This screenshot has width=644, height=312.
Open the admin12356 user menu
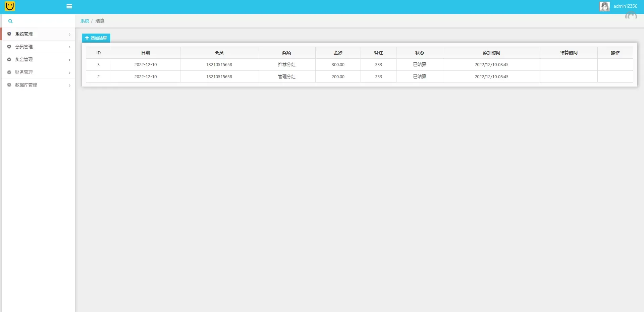pyautogui.click(x=625, y=6)
